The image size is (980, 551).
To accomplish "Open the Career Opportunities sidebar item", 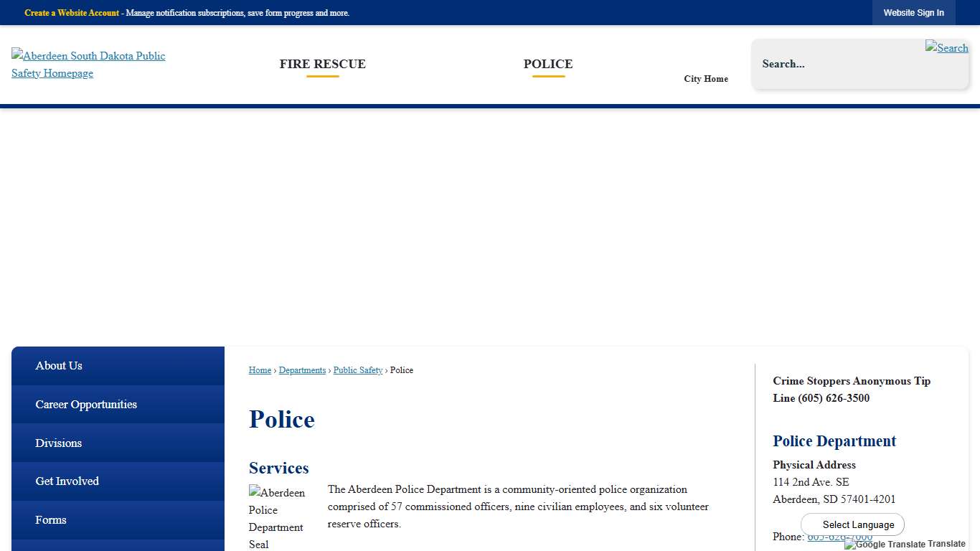I will click(x=86, y=404).
